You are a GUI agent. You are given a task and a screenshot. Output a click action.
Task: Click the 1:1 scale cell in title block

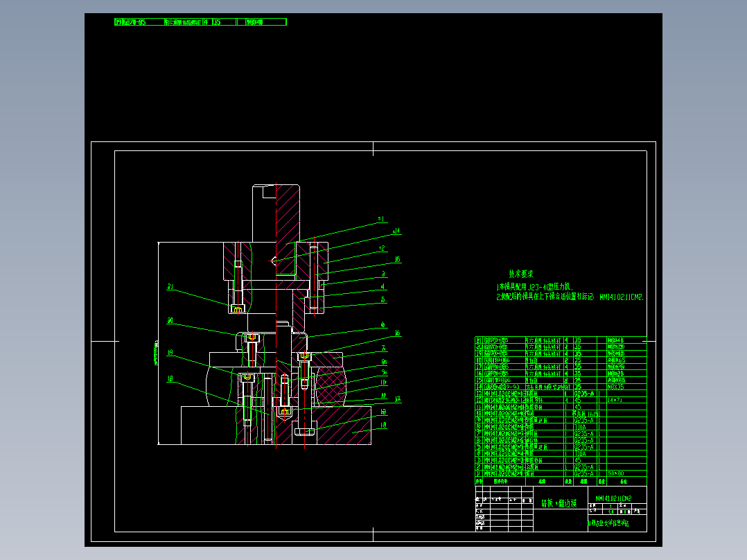pyautogui.click(x=610, y=512)
